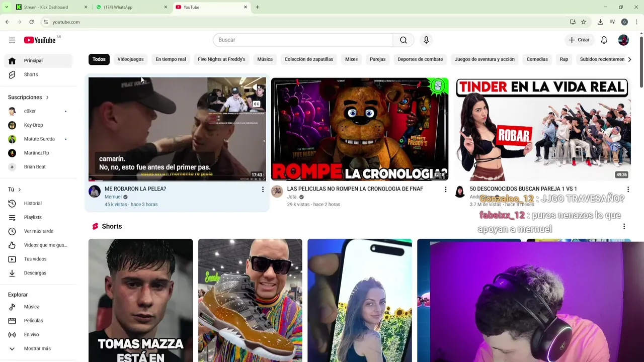The image size is (644, 362).
Task: Select the Parejas filter chip
Action: click(x=377, y=59)
